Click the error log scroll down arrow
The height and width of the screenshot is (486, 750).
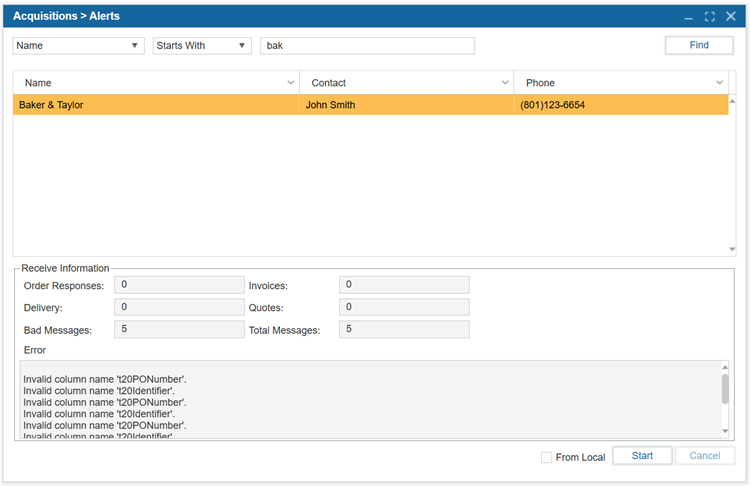tap(725, 431)
